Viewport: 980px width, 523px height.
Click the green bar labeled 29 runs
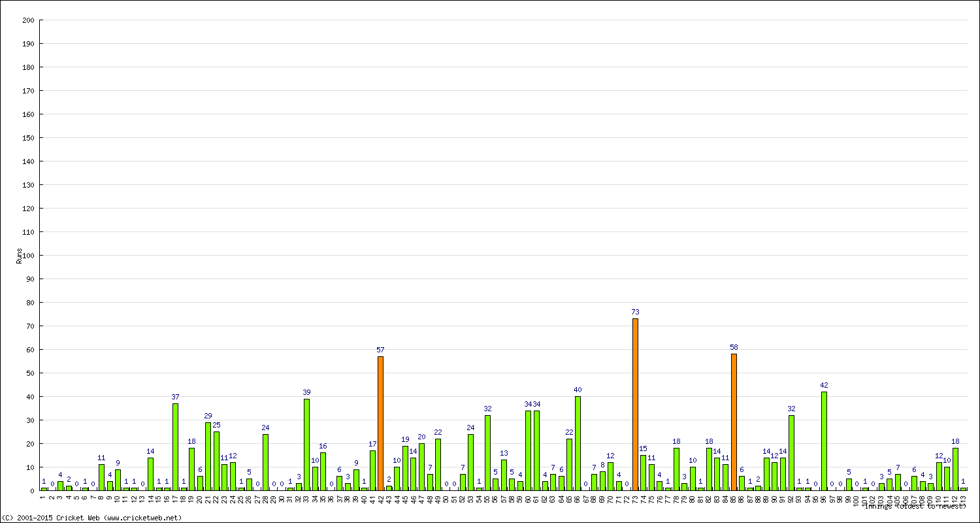point(208,456)
